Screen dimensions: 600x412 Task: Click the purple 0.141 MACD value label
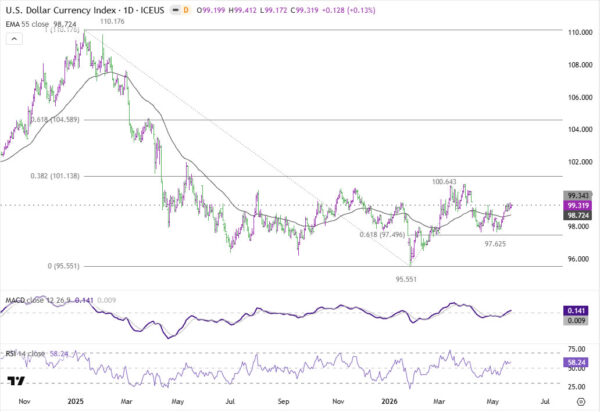(576, 311)
